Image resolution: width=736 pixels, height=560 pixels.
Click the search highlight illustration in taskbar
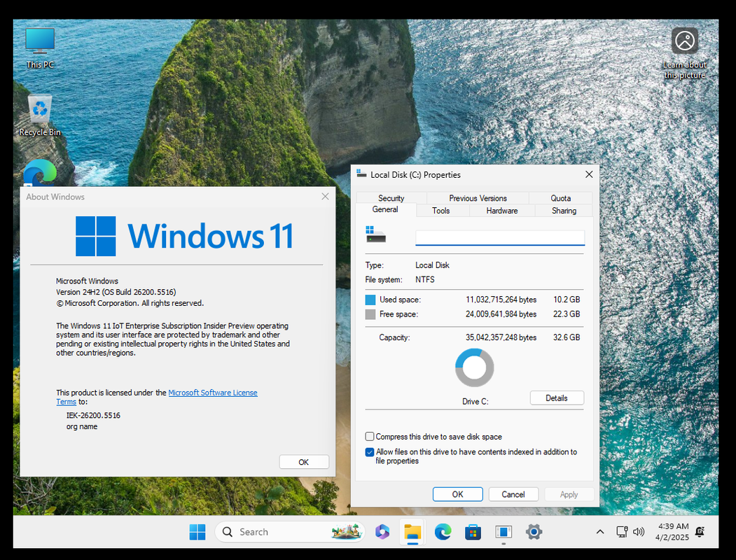347,531
